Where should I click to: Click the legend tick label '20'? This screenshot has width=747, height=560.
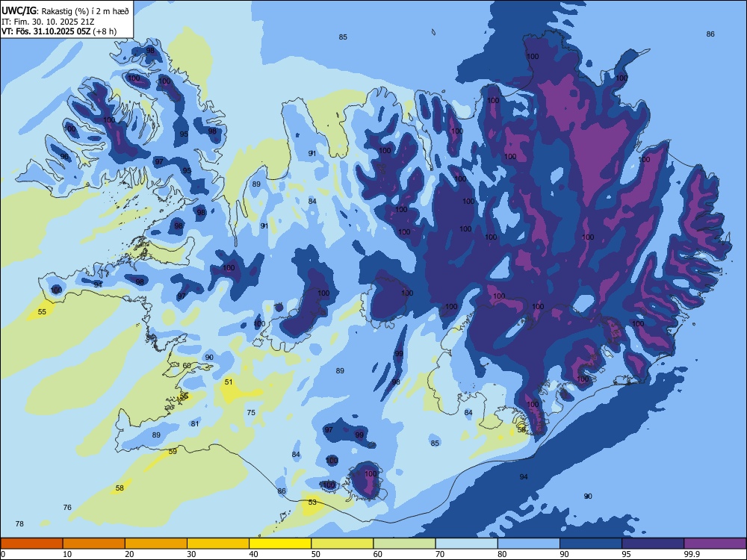129,554
